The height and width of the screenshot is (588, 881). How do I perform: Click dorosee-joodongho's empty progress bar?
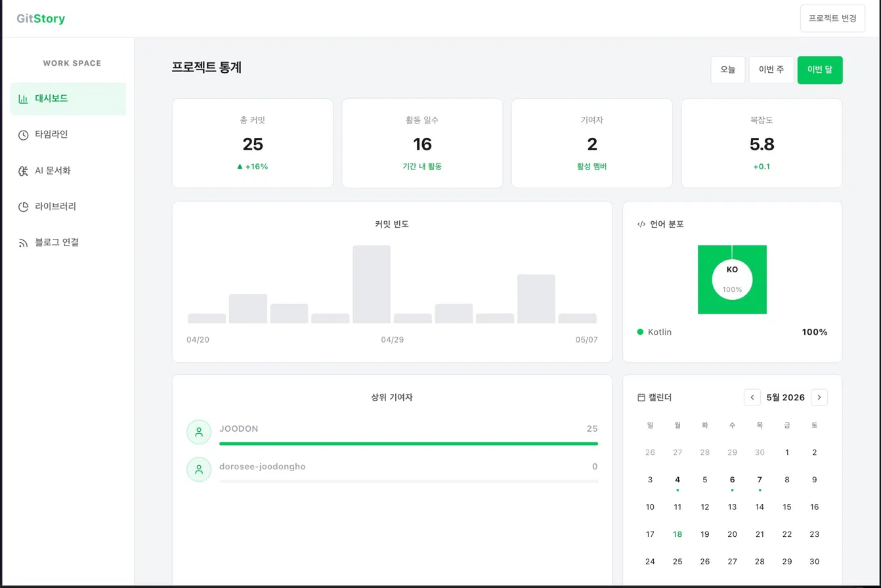tap(408, 481)
